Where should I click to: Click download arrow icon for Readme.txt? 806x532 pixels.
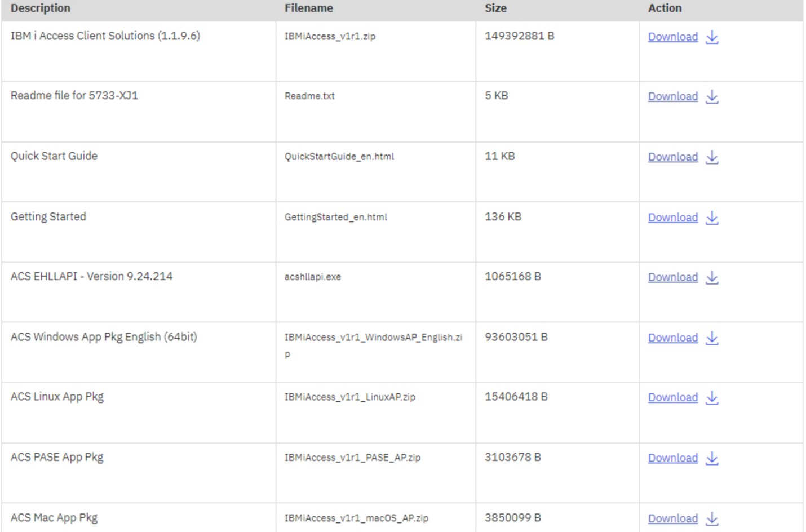[712, 97]
